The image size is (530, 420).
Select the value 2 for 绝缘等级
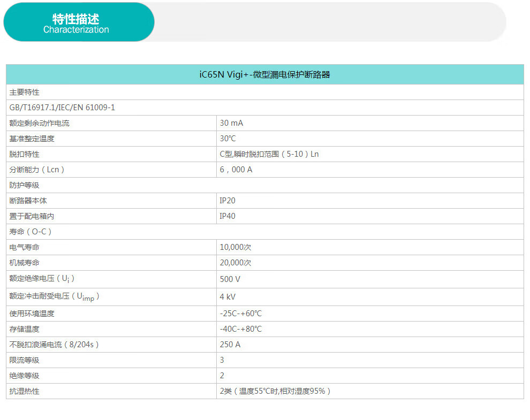(222, 376)
